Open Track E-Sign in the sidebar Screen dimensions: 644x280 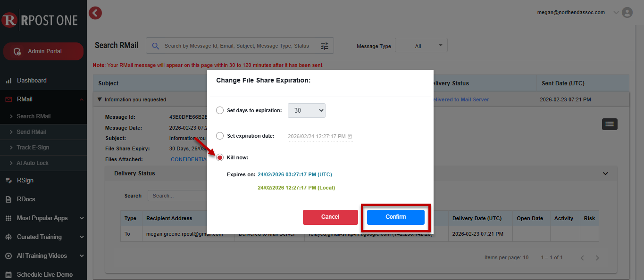[x=33, y=148]
